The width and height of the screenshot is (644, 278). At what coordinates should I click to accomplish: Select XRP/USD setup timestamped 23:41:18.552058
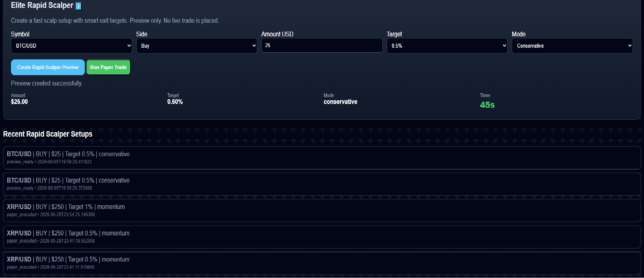322,237
